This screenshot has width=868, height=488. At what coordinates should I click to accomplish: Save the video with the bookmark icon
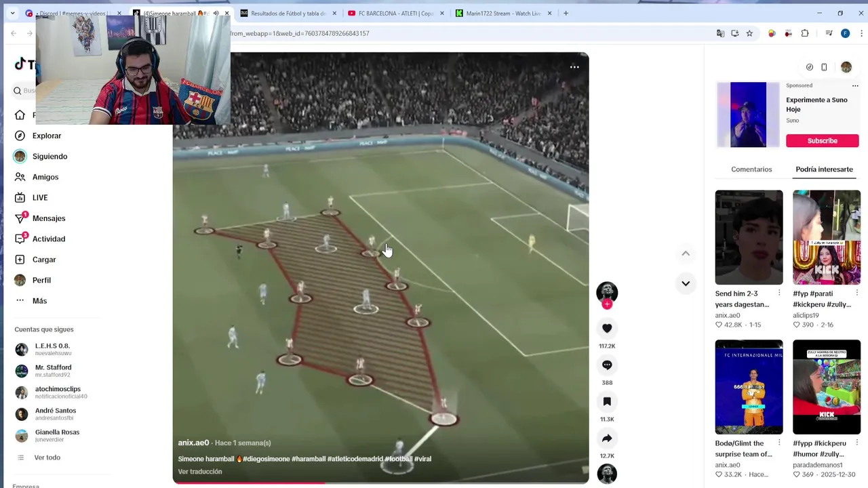[x=607, y=402]
